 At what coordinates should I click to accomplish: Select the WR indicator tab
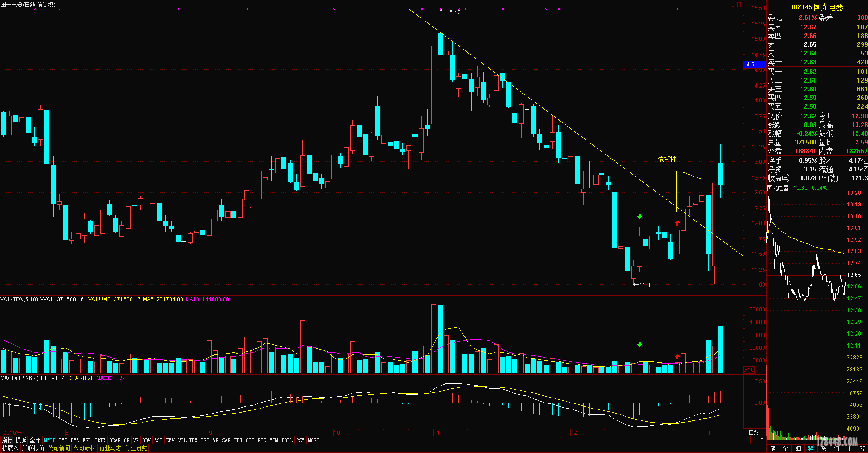(216, 440)
